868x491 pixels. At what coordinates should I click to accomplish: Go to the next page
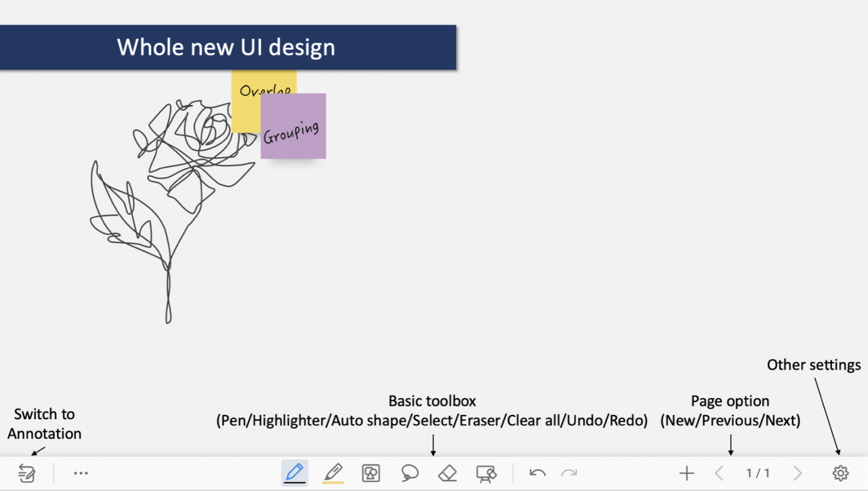[797, 473]
